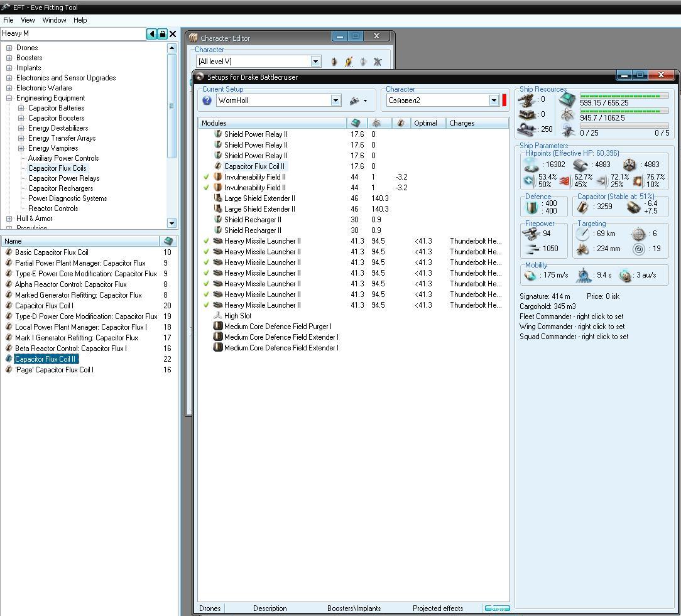Toggle the last Heavy Missile Launcher II checkmark
Image resolution: width=681 pixels, height=616 pixels.
point(206,305)
